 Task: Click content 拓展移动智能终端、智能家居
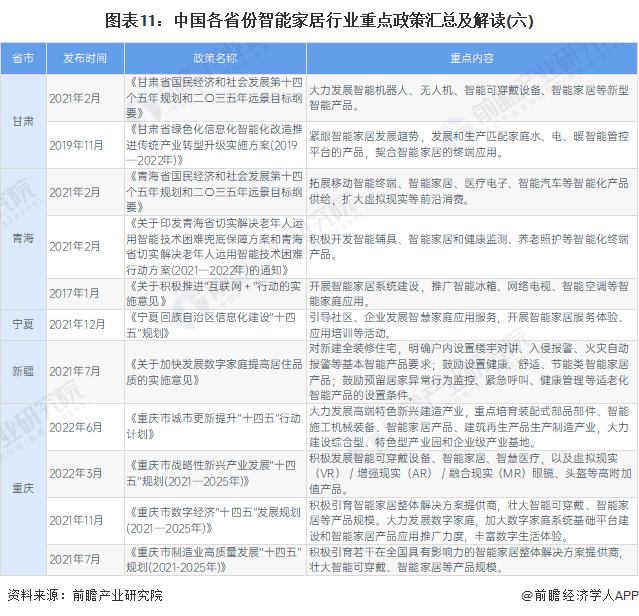click(469, 191)
